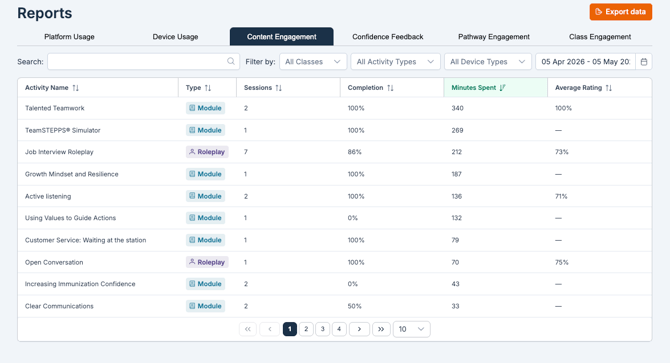Open the All Device Types dropdown
The height and width of the screenshot is (363, 670).
[x=488, y=61]
